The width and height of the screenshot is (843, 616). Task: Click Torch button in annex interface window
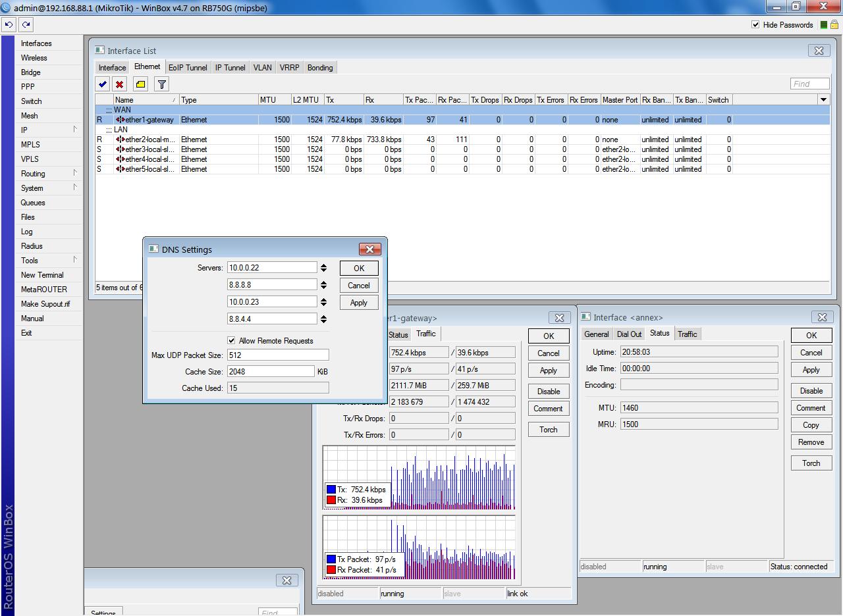(811, 463)
